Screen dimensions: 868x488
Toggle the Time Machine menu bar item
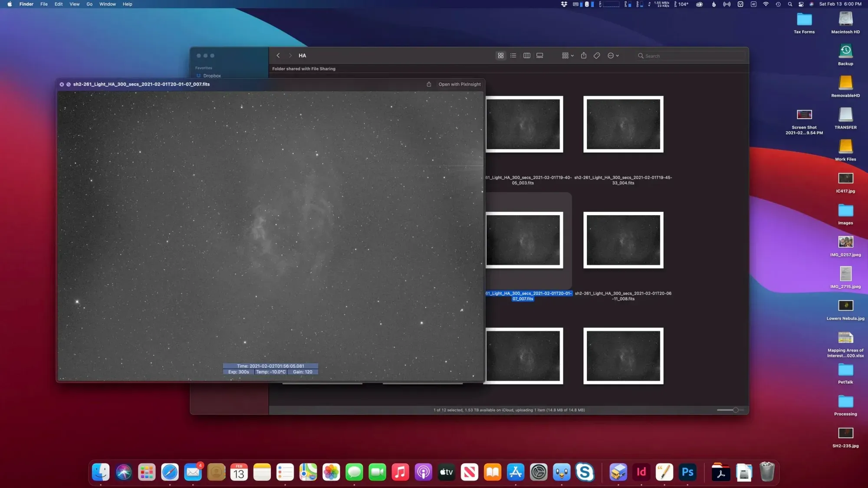tap(778, 4)
